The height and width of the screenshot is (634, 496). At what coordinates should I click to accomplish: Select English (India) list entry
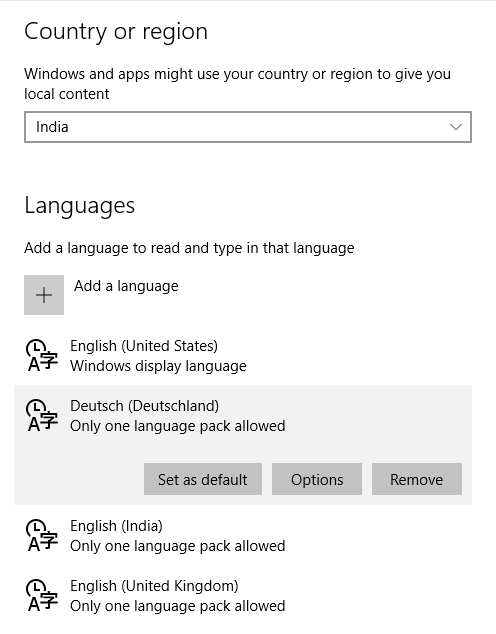click(x=243, y=535)
